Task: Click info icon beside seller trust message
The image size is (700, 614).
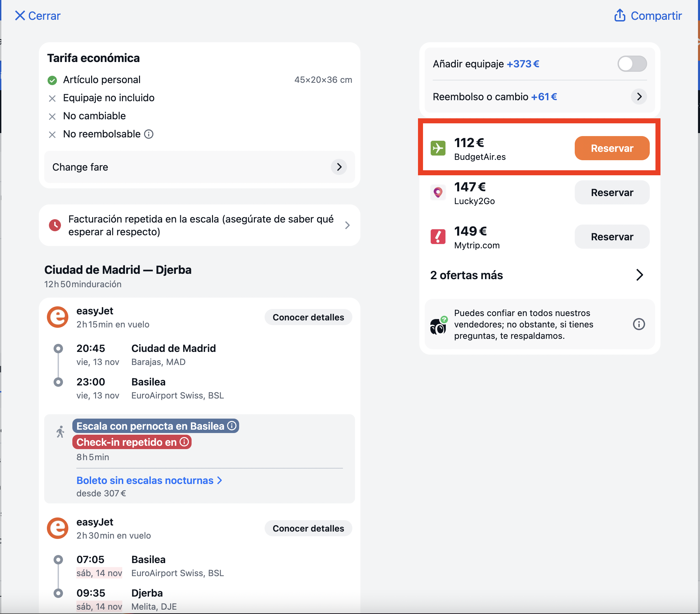Action: click(x=639, y=324)
